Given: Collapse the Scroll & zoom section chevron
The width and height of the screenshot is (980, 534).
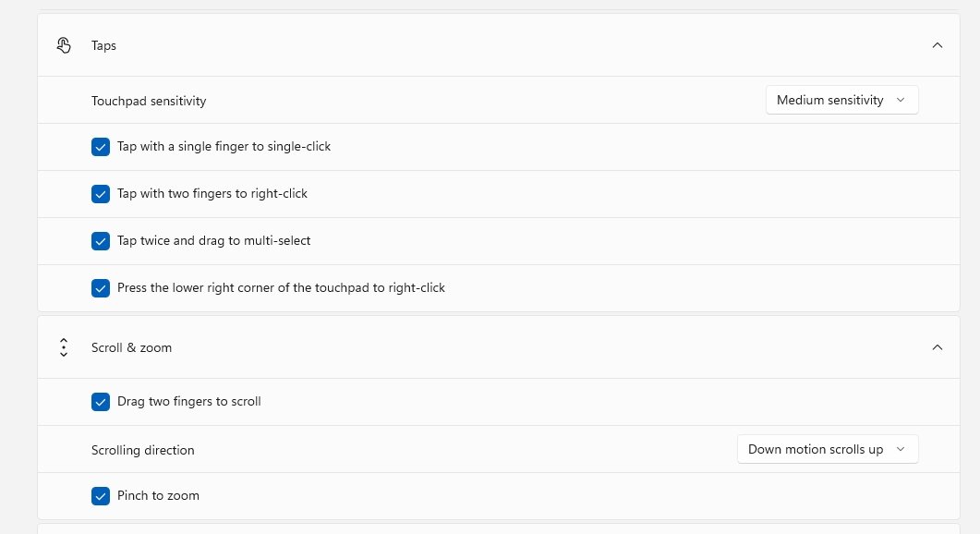Looking at the screenshot, I should 937,347.
